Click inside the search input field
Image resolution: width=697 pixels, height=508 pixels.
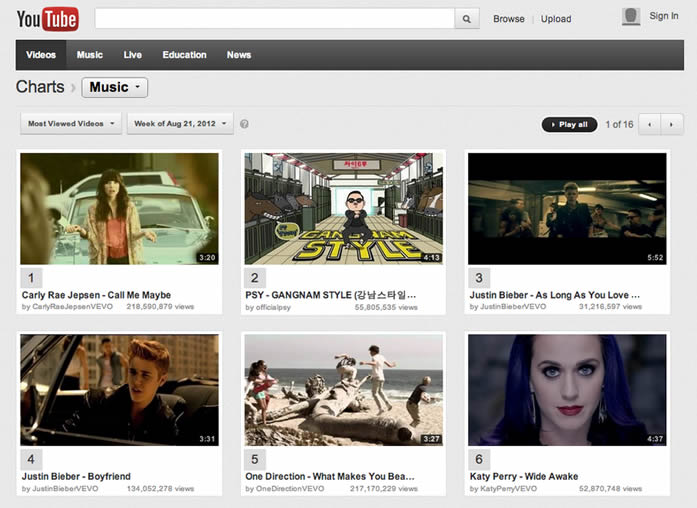(275, 19)
